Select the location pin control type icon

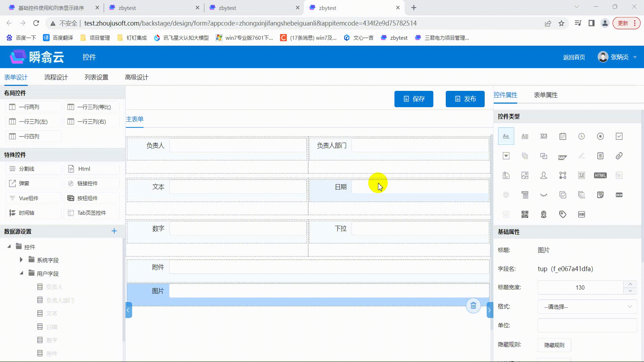[544, 215]
